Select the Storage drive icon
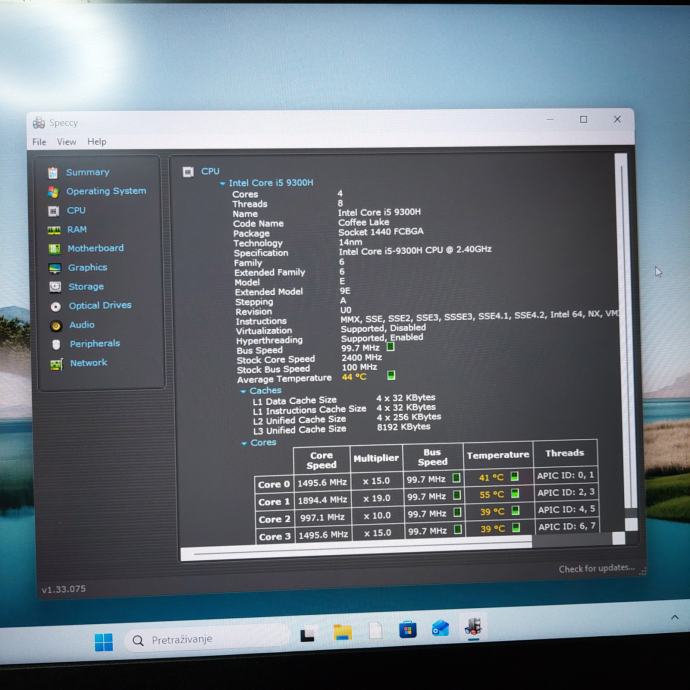Screen dimensions: 690x690 55,287
